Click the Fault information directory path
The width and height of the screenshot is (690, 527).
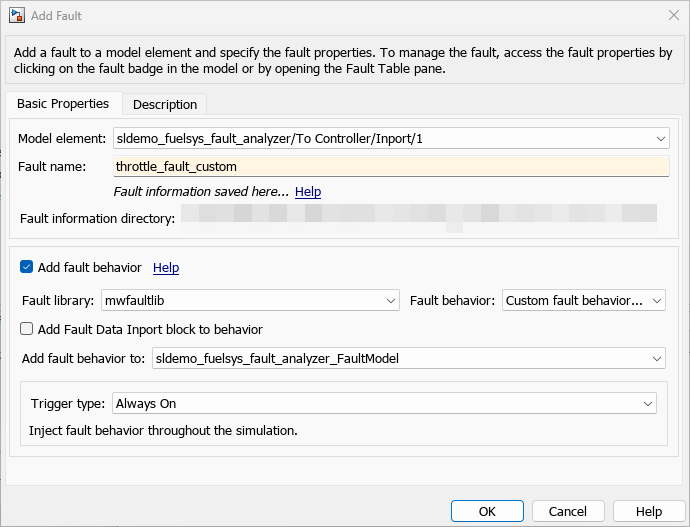425,214
